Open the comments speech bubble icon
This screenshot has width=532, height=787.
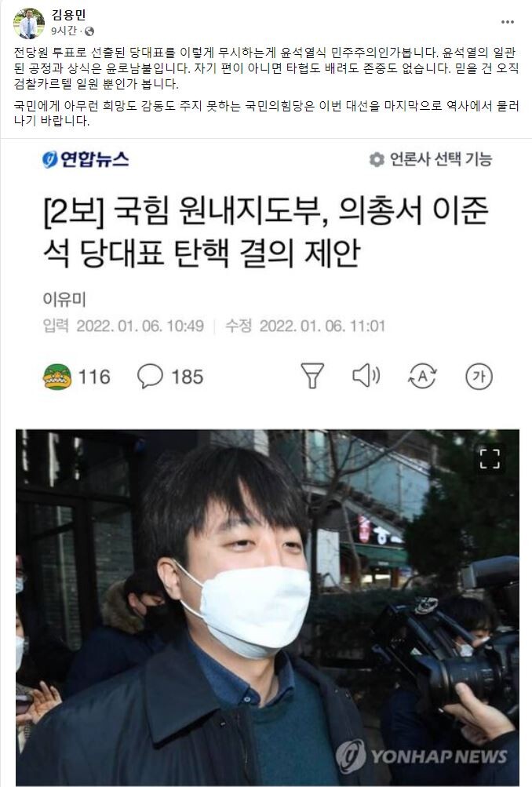click(150, 376)
